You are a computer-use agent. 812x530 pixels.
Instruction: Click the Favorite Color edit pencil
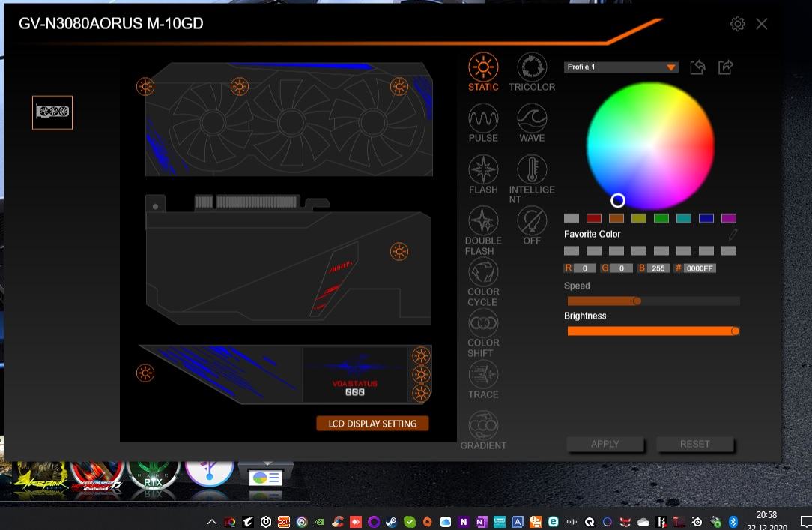coord(733,235)
